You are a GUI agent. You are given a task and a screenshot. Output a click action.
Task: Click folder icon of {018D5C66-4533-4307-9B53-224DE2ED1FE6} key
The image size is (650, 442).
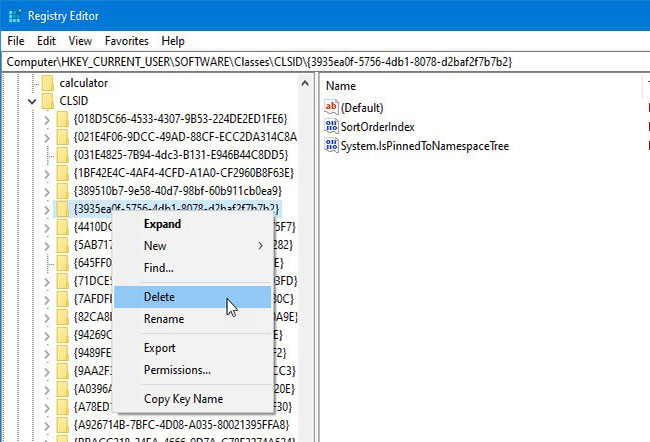pos(62,119)
